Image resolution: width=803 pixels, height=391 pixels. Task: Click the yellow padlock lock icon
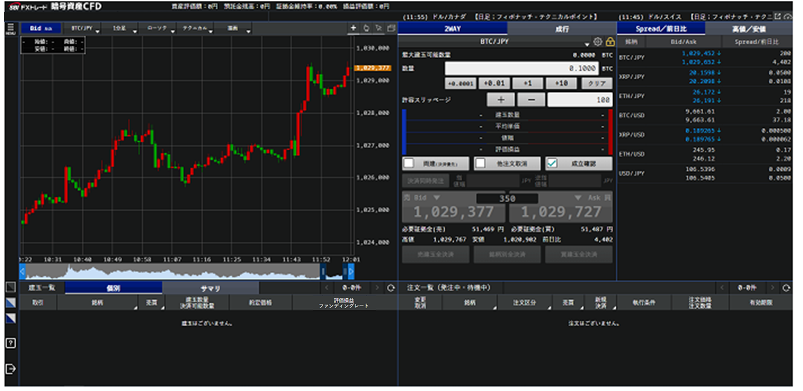point(610,42)
